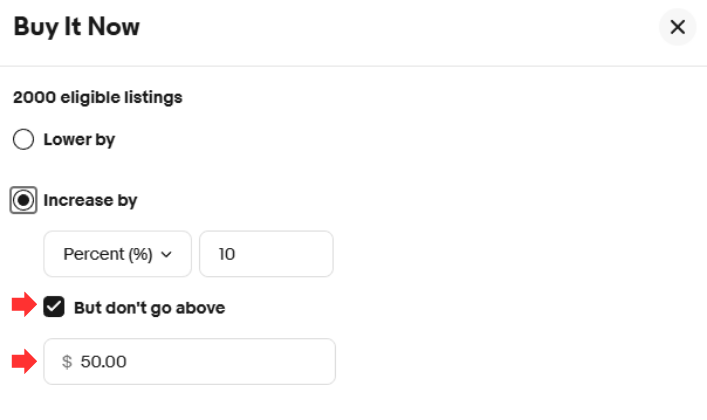
Task: Click the "Lower by" text label
Action: (79, 140)
